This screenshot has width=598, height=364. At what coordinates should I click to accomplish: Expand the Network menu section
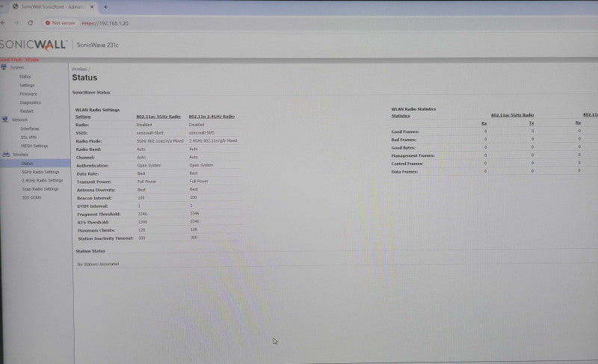pyautogui.click(x=20, y=120)
